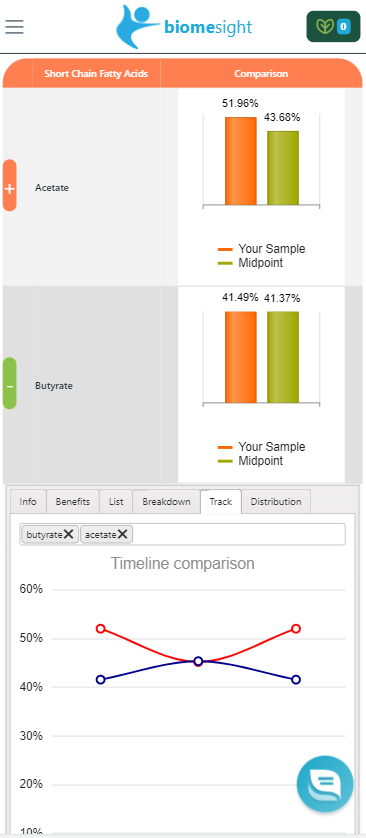Select the Track tab
The width and height of the screenshot is (366, 838).
[x=221, y=502]
